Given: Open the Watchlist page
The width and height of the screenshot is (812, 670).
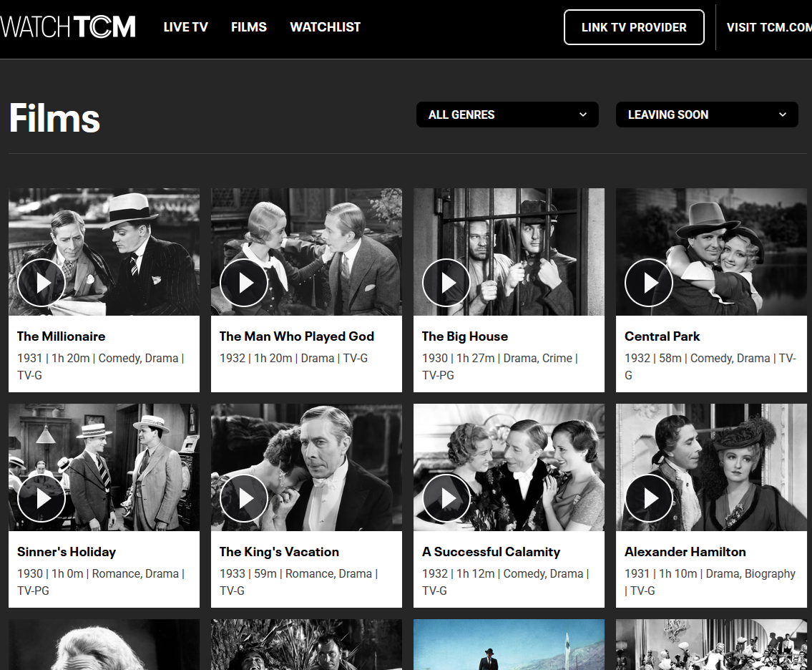Looking at the screenshot, I should 326,27.
